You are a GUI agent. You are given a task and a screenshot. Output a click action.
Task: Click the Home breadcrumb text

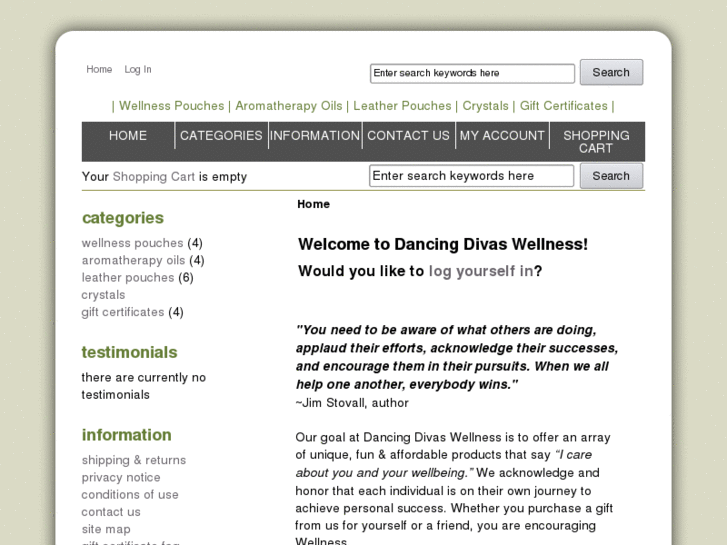(x=313, y=204)
